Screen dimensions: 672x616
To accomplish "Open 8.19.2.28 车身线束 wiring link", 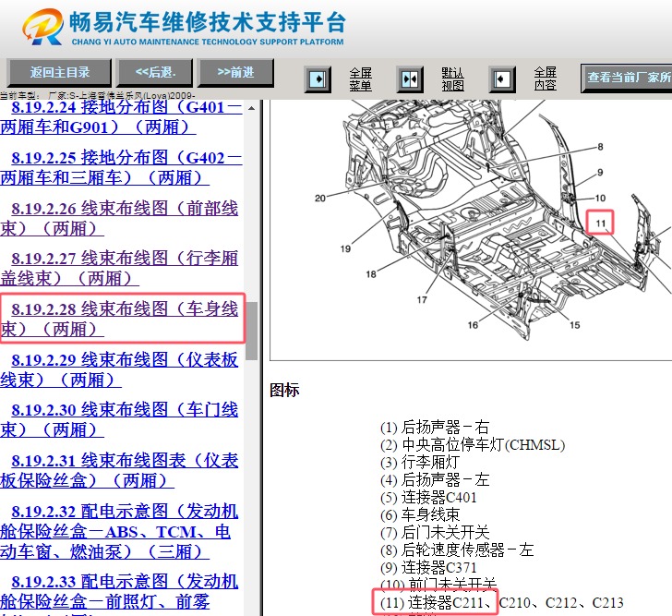I will coord(119,319).
